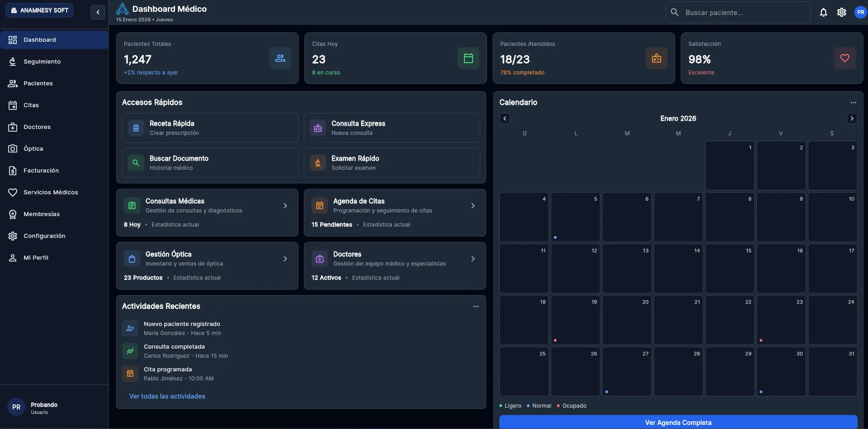Screen dimensions: 868x429
Task: Click the Receta Rápida prescription icon
Action: click(136, 128)
